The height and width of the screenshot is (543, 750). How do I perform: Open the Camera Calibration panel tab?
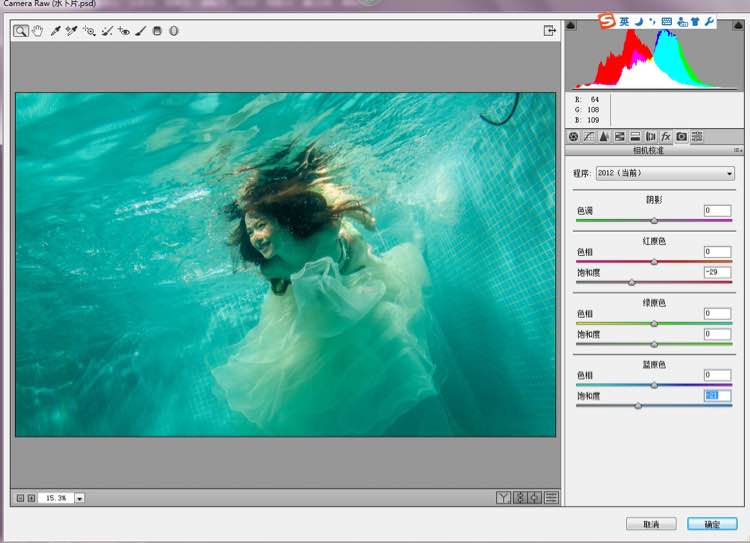pyautogui.click(x=682, y=137)
